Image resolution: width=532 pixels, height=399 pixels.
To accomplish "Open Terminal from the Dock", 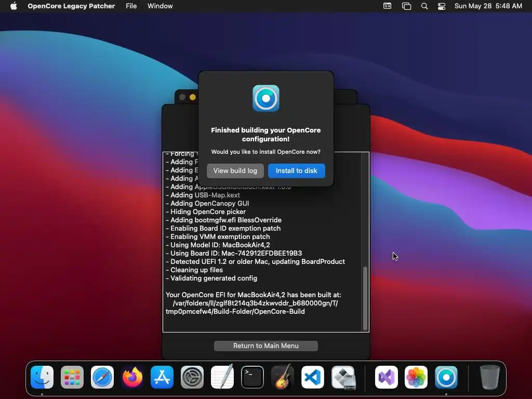I will coord(252,377).
